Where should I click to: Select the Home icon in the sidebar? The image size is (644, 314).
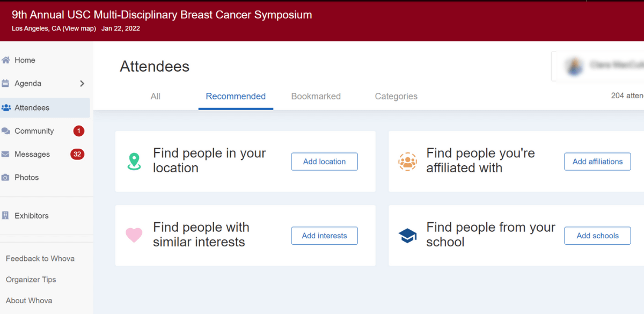coord(5,60)
